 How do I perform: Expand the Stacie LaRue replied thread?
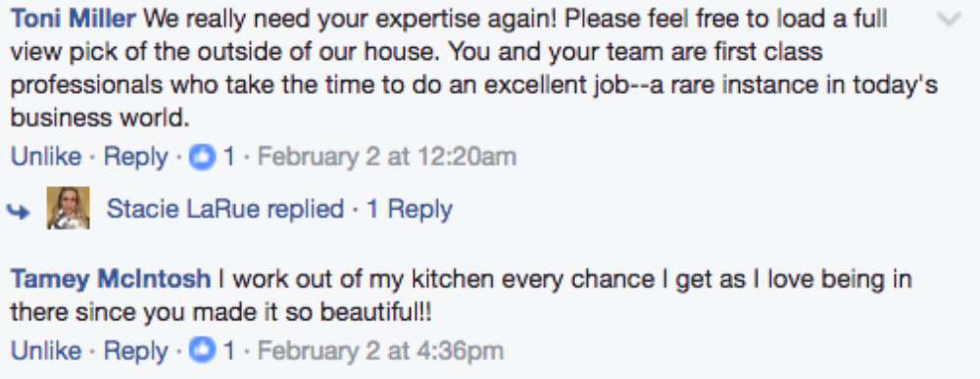click(225, 209)
